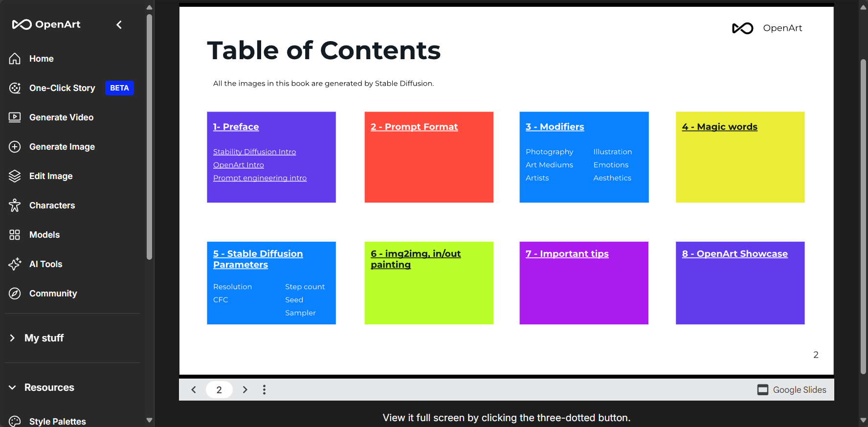The height and width of the screenshot is (427, 868).
Task: Click the OpenArt infinity logo in the sidebar
Action: coord(22,24)
